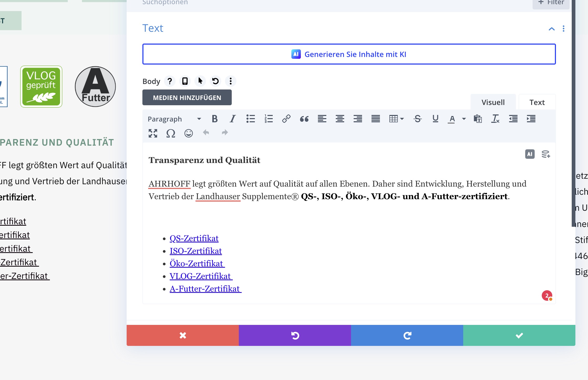Image resolution: width=588 pixels, height=380 pixels.
Task: Insert an unordered bullet list
Action: tap(250, 119)
